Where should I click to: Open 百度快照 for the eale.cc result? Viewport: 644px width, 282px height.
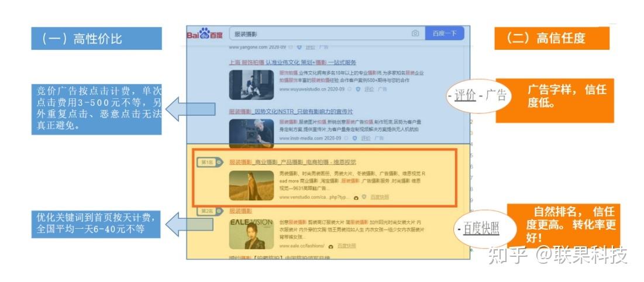[347, 246]
